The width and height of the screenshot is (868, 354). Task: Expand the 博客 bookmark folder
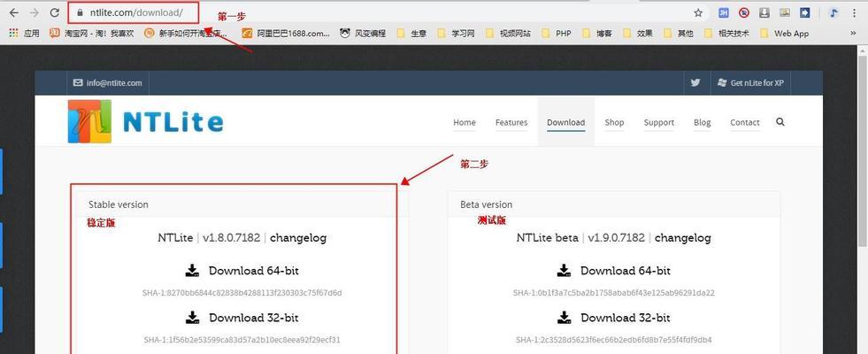596,34
